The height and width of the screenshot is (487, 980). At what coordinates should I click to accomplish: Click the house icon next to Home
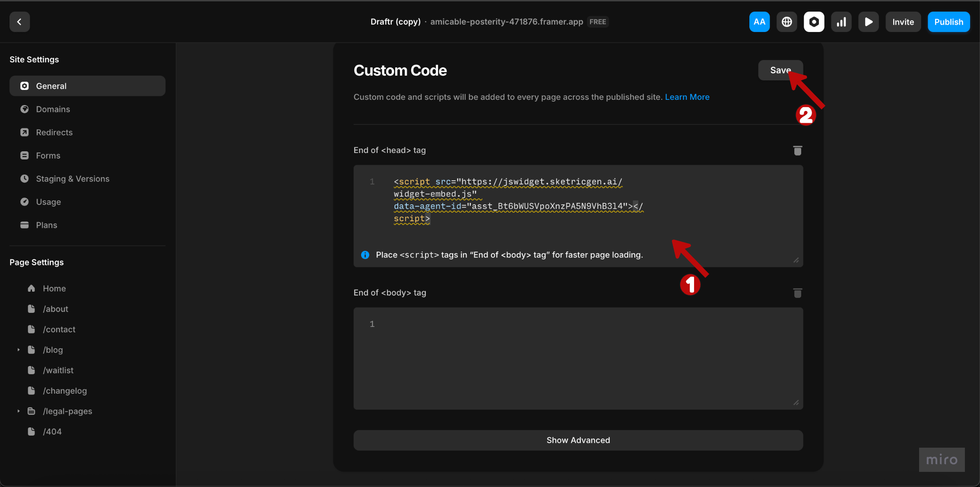[31, 288]
